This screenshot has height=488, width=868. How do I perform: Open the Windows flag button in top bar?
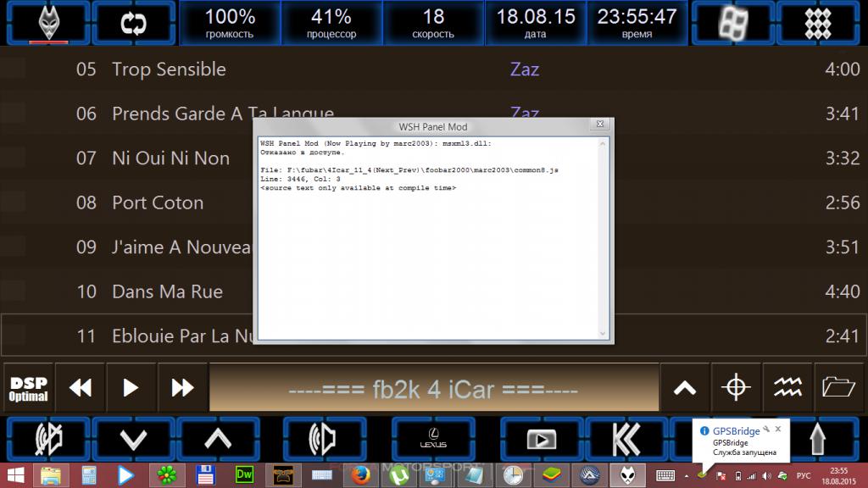tap(733, 23)
